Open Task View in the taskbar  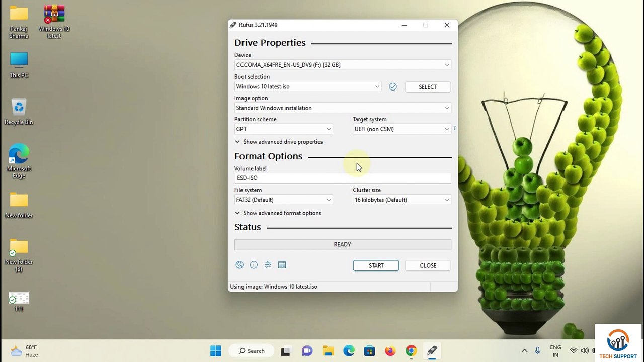pos(285,351)
